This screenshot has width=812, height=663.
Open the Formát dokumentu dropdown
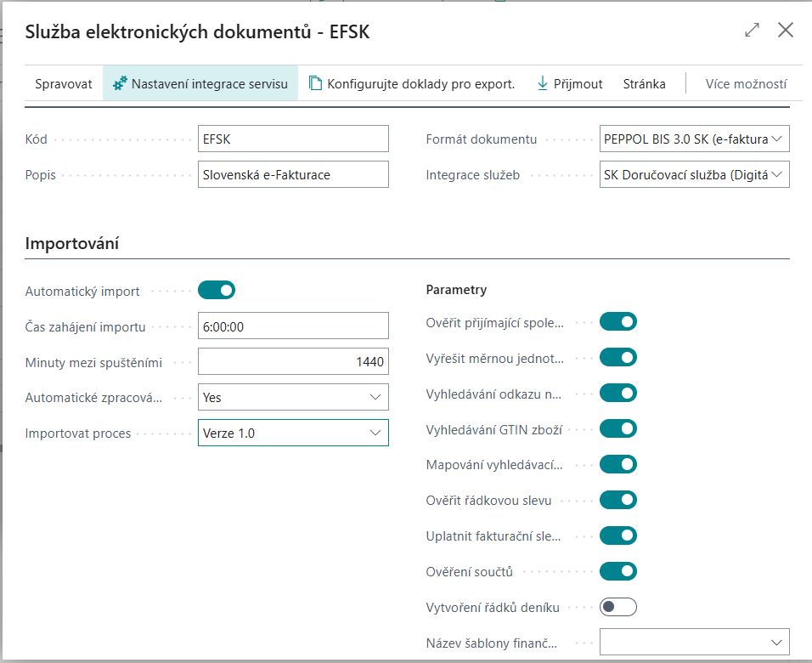click(x=695, y=139)
